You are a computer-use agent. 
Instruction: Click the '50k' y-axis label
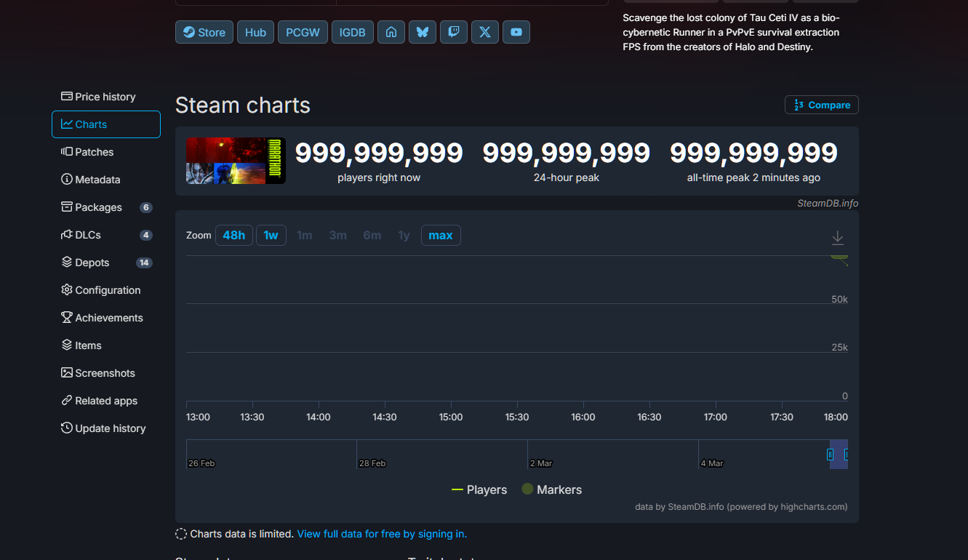[x=840, y=300]
